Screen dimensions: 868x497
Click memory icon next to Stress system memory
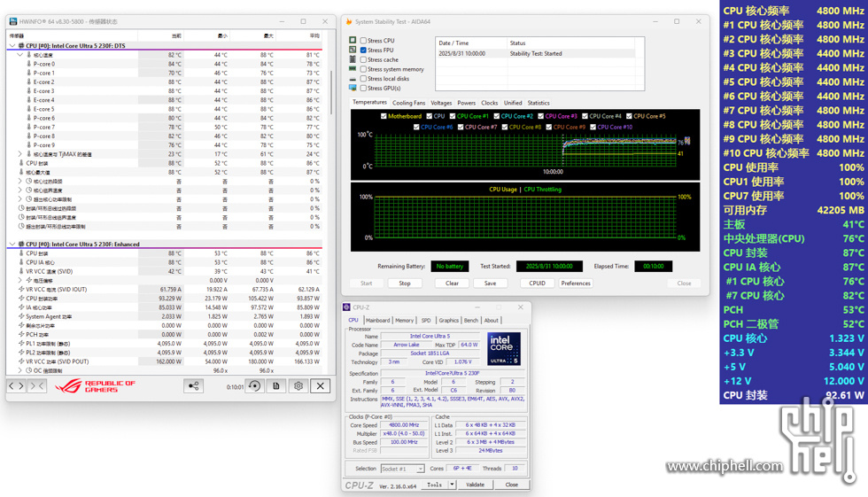353,68
